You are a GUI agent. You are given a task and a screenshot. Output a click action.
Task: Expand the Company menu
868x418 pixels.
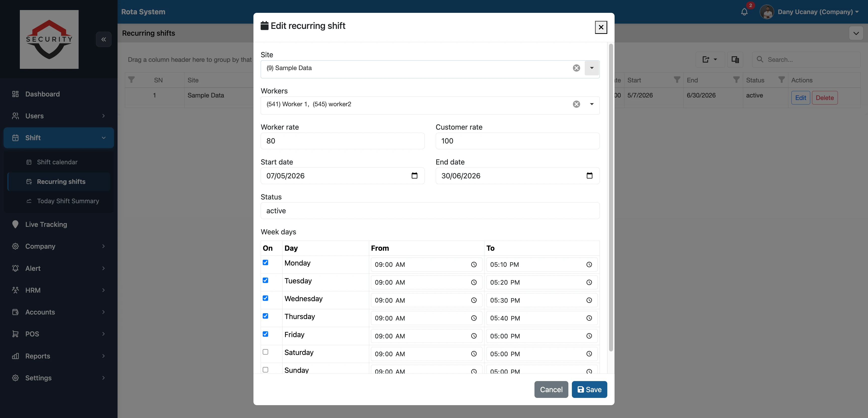59,246
